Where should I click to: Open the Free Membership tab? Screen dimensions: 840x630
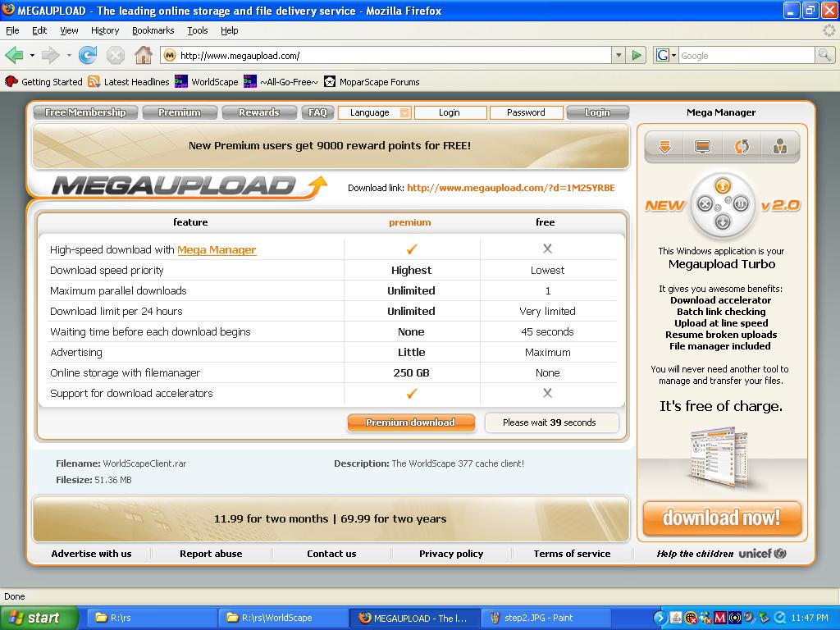pyautogui.click(x=85, y=112)
